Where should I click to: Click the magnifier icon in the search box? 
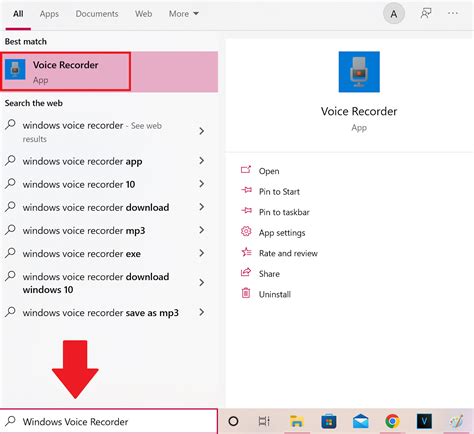tap(11, 421)
